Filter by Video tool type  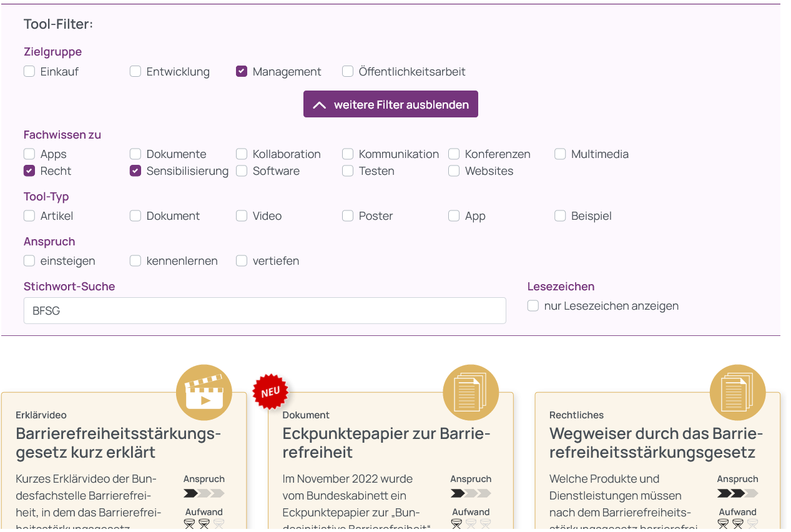click(242, 215)
